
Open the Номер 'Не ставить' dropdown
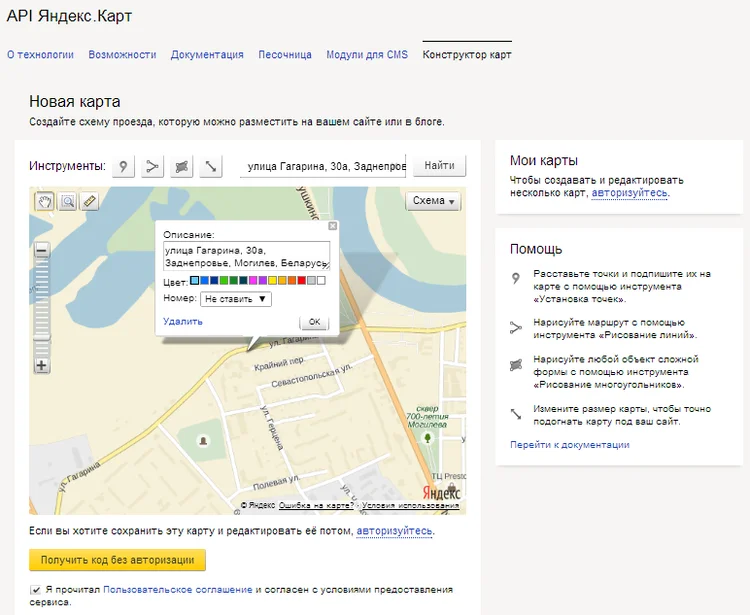point(236,299)
